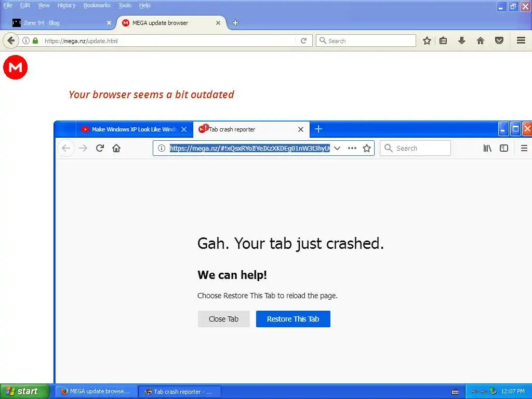Open the Library icon in the front Firefox
Image resolution: width=532 pixels, height=399 pixels.
pos(487,148)
